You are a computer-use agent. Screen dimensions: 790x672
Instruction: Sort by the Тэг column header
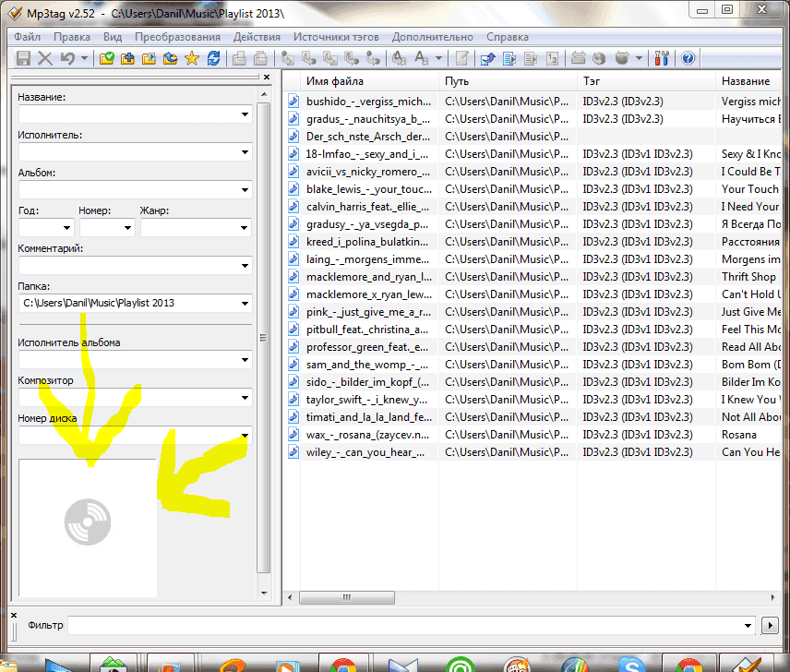pyautogui.click(x=646, y=81)
